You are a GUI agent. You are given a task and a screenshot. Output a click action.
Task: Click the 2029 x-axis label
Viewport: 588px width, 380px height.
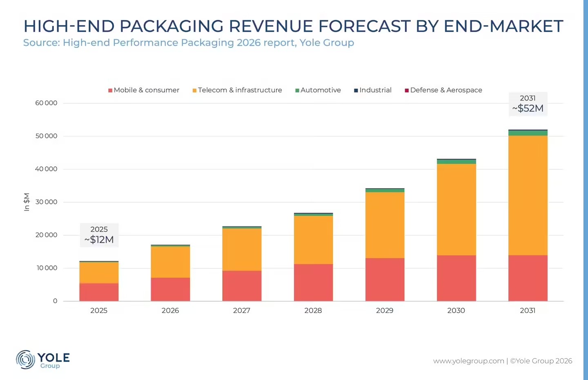pos(385,311)
